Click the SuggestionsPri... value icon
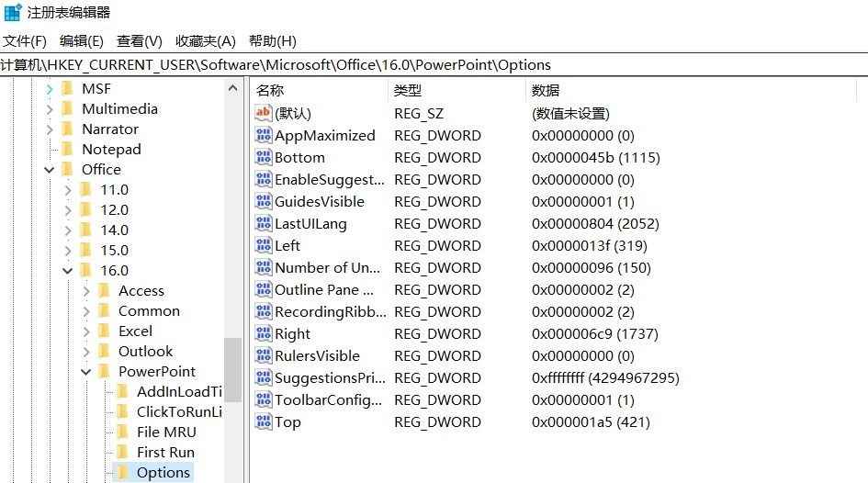Screen dimensions: 868x483 click(x=263, y=378)
